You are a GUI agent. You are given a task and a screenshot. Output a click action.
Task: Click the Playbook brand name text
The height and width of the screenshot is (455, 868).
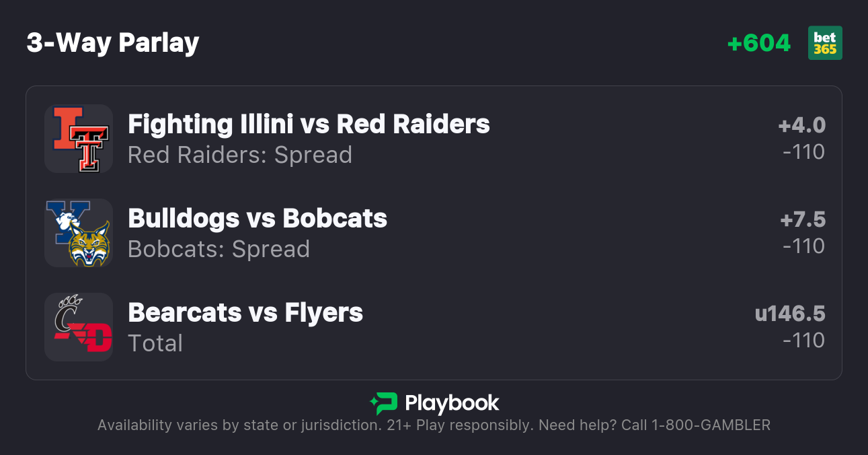(452, 403)
